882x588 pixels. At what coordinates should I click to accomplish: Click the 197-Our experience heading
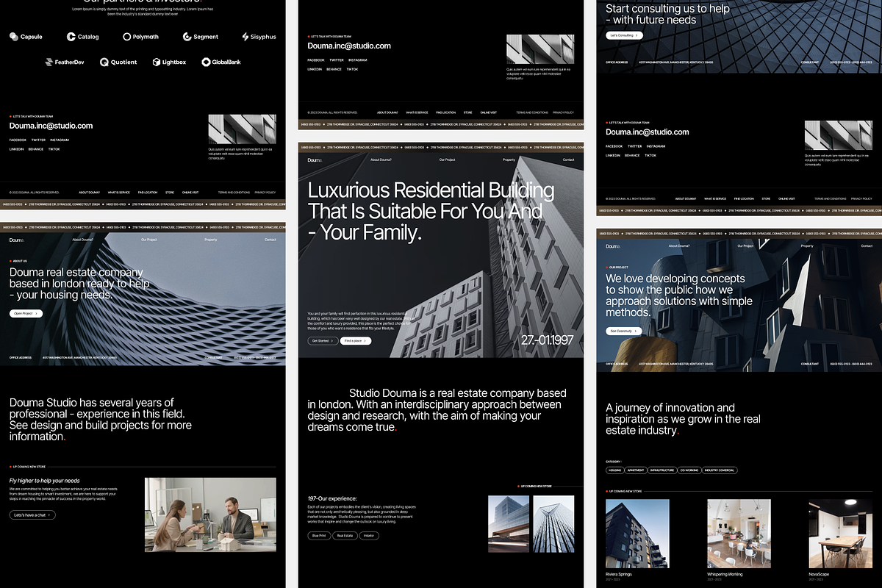point(332,498)
